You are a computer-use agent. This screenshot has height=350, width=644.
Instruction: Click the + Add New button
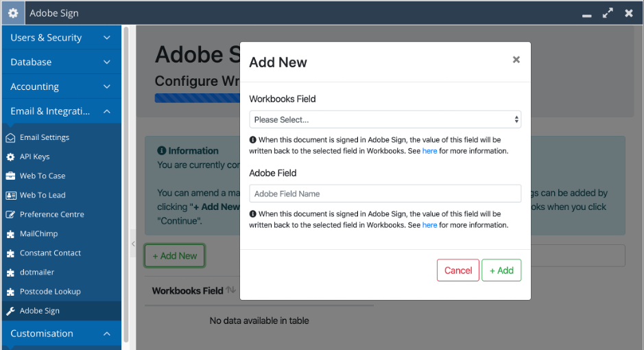coord(175,256)
